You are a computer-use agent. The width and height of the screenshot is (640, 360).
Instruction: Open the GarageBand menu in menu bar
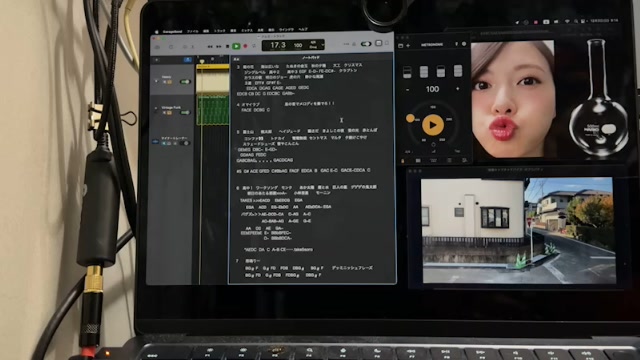coord(172,31)
